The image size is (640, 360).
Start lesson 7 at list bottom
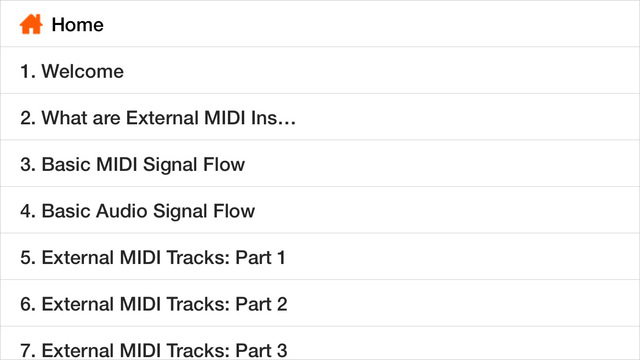tap(320, 344)
